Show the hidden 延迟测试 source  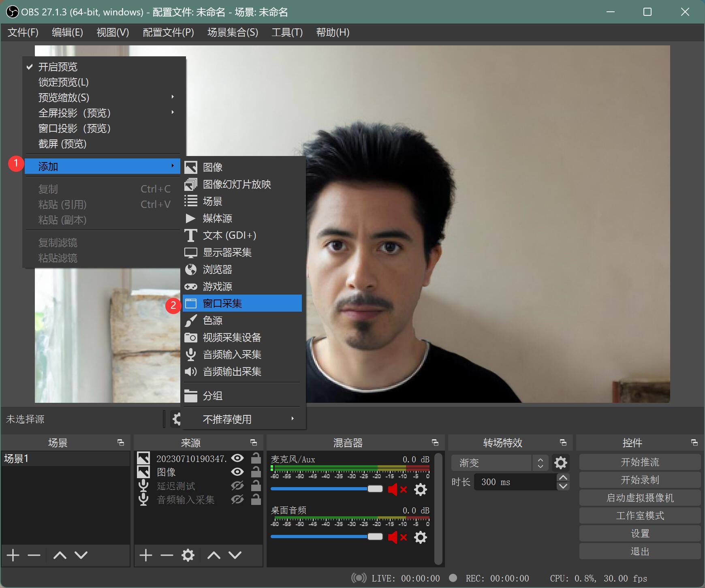(237, 485)
